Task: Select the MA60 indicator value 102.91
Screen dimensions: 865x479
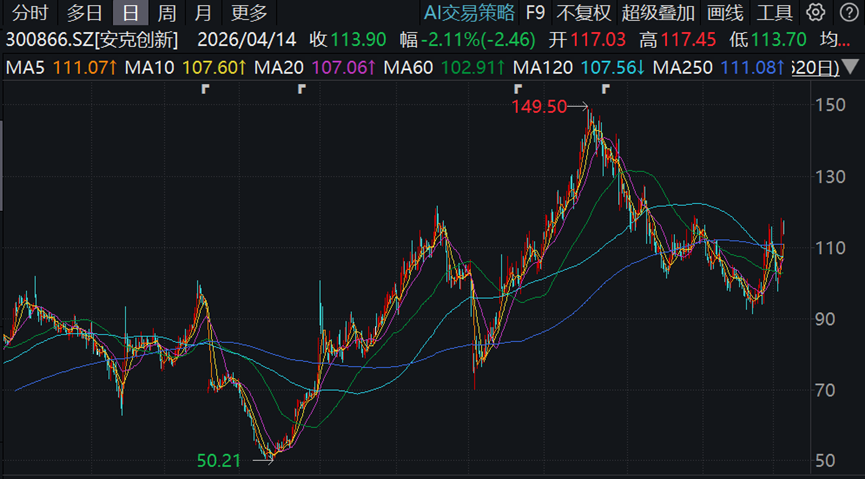Action: tap(473, 68)
